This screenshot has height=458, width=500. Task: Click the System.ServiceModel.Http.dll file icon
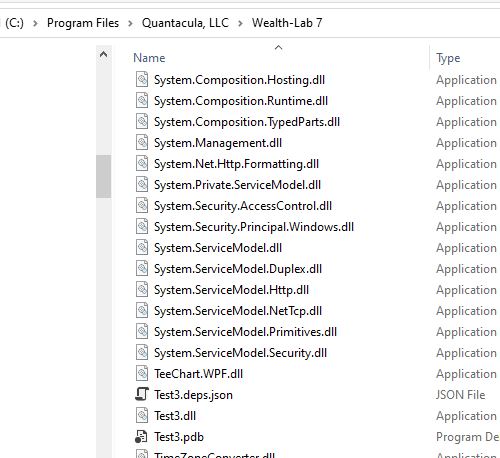coord(142,290)
